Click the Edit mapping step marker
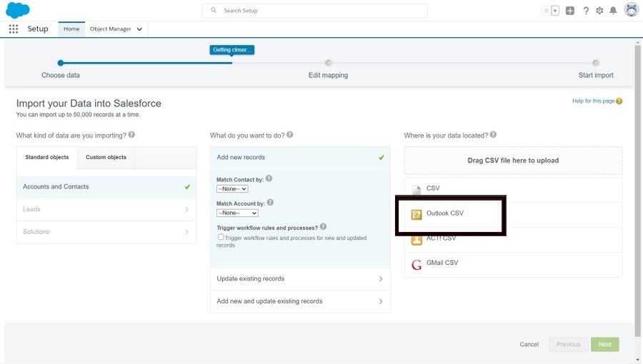643x364 pixels. click(328, 63)
